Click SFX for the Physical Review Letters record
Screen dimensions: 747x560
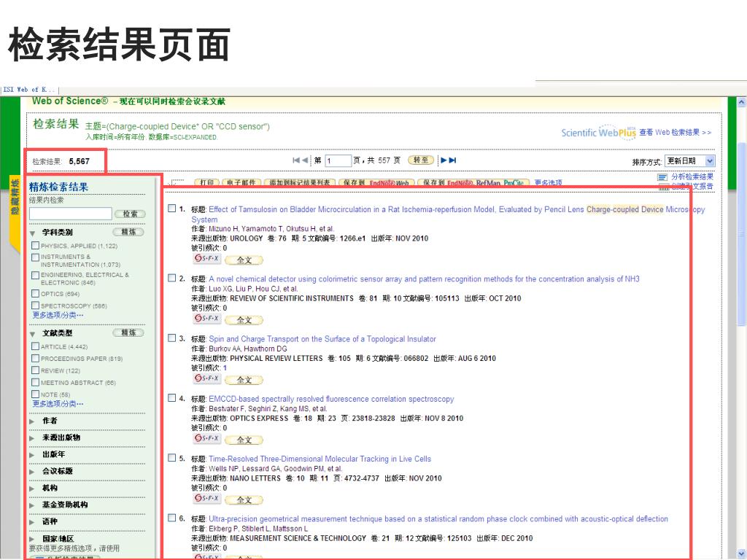click(206, 378)
